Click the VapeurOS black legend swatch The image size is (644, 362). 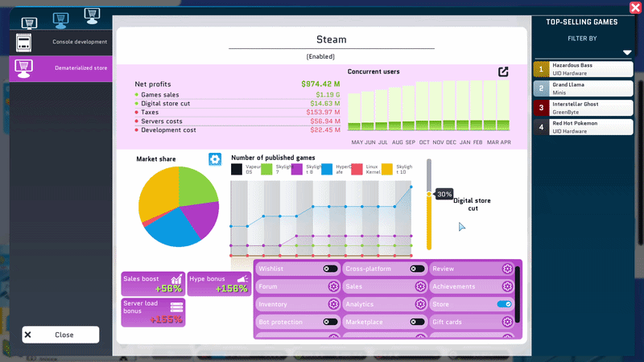(x=237, y=169)
